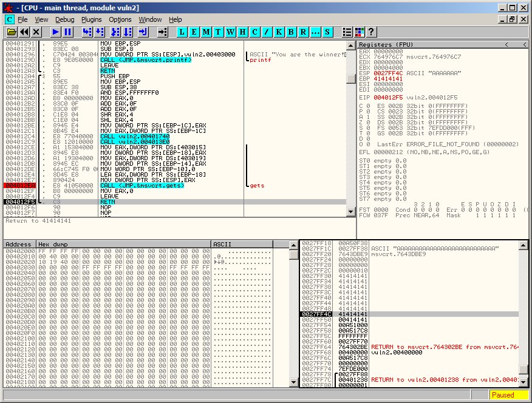Open Appearance options colored grid icon
Viewport: 532px width, 403px height.
(x=360, y=32)
